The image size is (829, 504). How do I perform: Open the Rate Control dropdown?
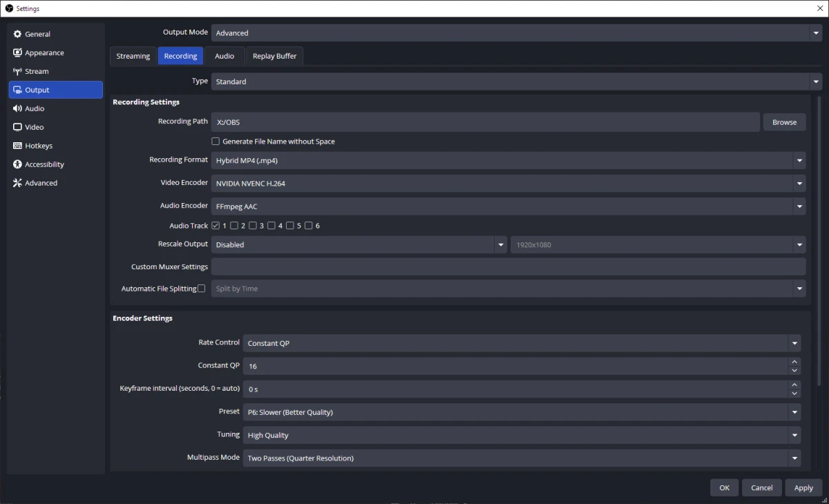coord(522,343)
